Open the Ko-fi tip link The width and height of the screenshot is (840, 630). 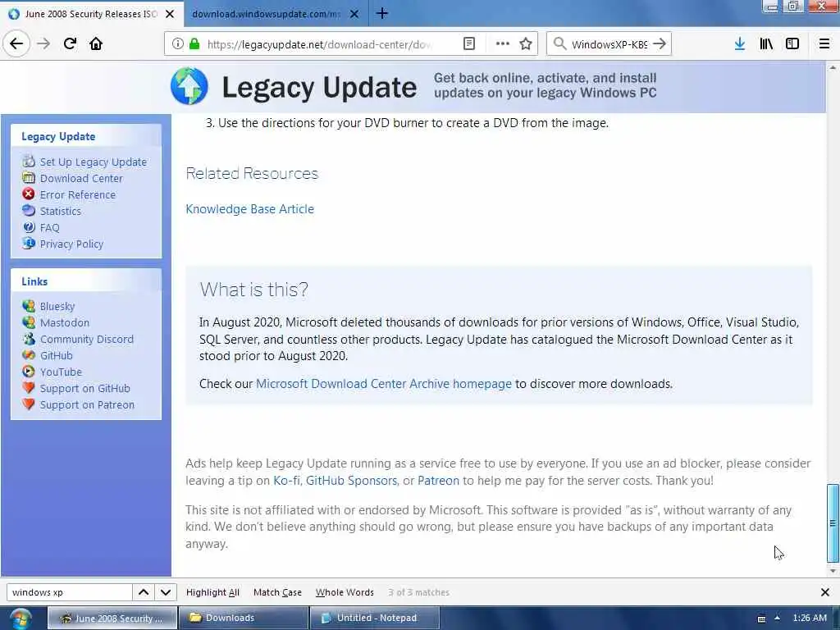(286, 481)
